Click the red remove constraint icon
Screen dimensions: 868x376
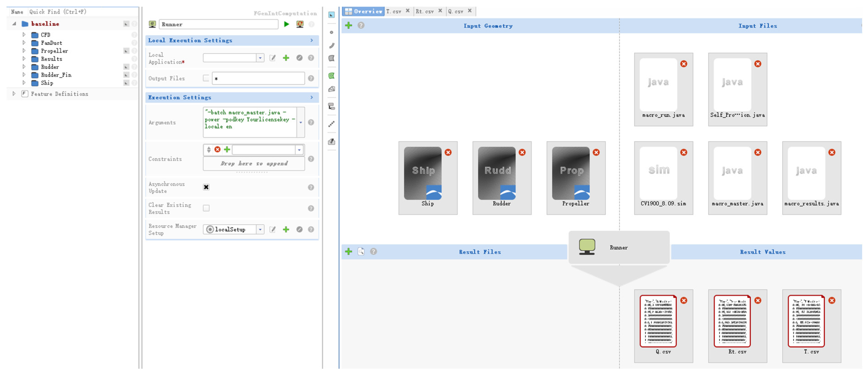click(x=217, y=149)
